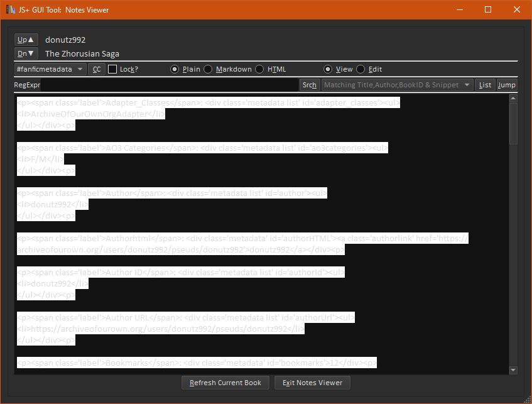532x404 pixels.
Task: Click the JS+ GUI Tool title bar icon
Action: pyautogui.click(x=11, y=9)
